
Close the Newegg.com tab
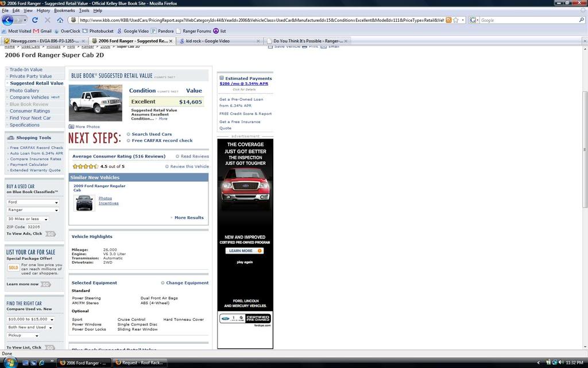click(83, 41)
